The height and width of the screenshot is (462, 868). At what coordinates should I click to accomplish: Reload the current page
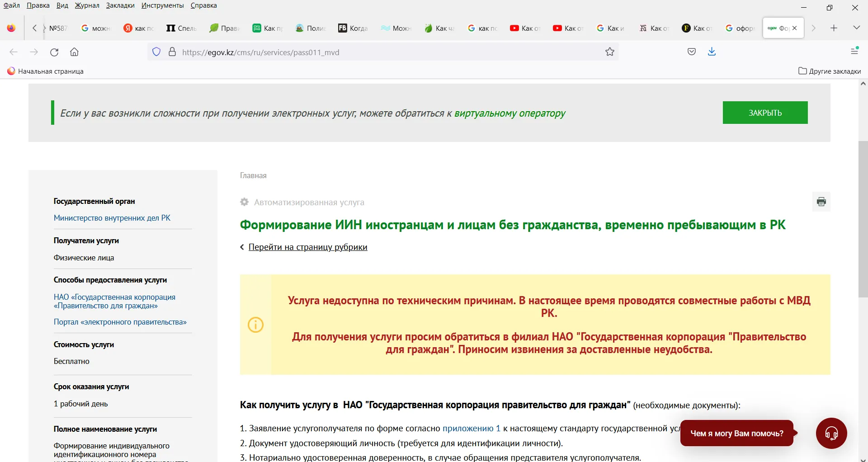tap(54, 52)
